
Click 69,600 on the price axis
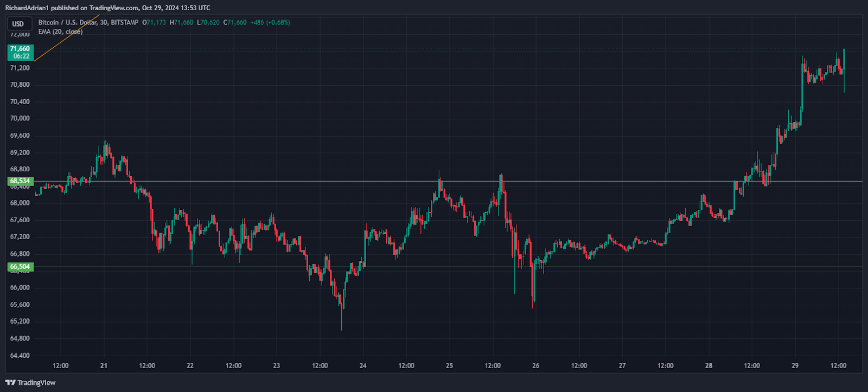pyautogui.click(x=20, y=136)
